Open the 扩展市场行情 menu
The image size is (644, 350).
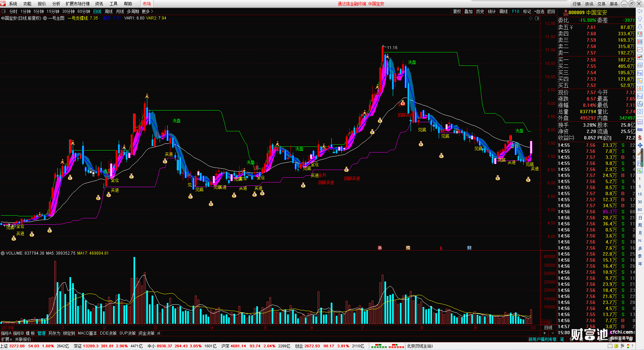78,4
